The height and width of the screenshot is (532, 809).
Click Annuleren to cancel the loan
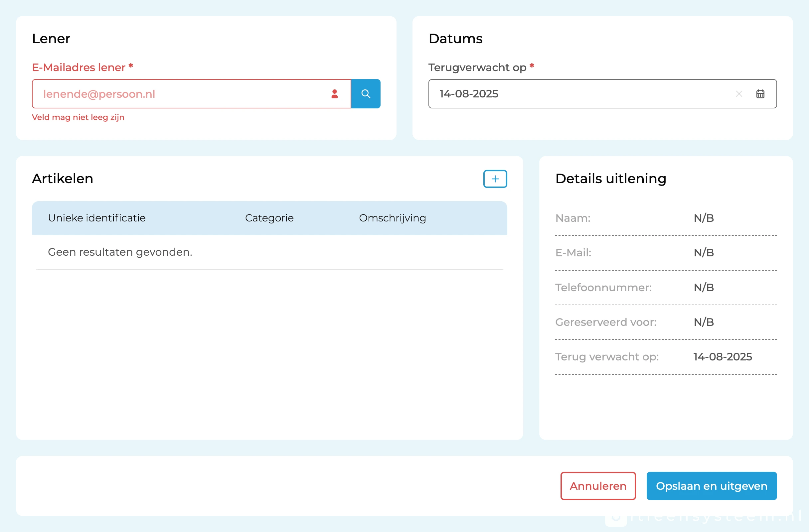pos(598,486)
